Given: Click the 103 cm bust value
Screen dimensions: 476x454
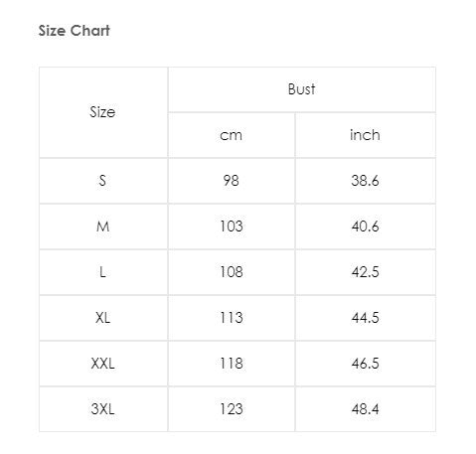Looking at the screenshot, I should click(x=232, y=227).
